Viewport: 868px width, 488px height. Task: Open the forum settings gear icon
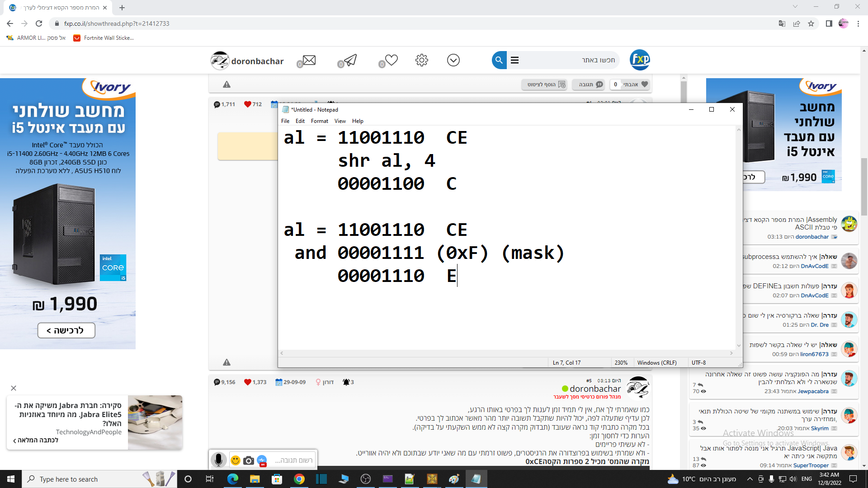[422, 60]
